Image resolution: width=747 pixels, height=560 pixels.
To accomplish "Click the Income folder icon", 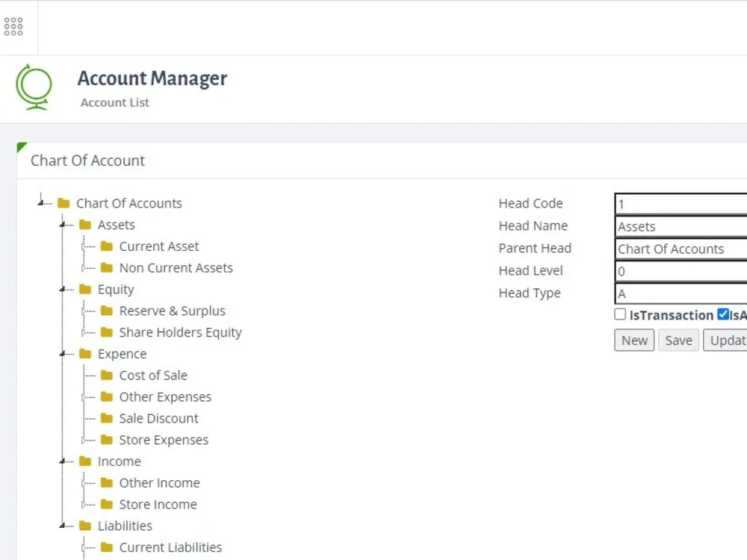I will click(84, 461).
